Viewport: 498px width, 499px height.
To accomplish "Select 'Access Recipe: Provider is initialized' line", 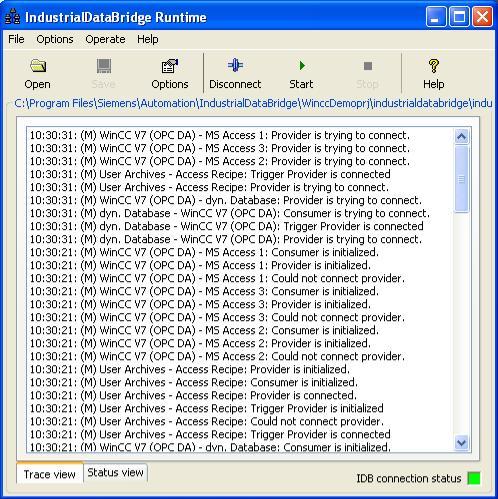I will coord(190,369).
